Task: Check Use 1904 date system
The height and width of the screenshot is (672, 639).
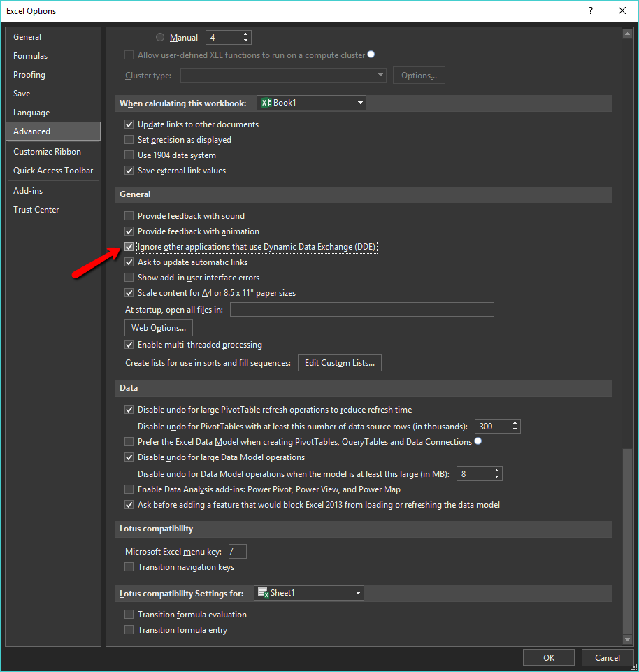Action: point(129,155)
